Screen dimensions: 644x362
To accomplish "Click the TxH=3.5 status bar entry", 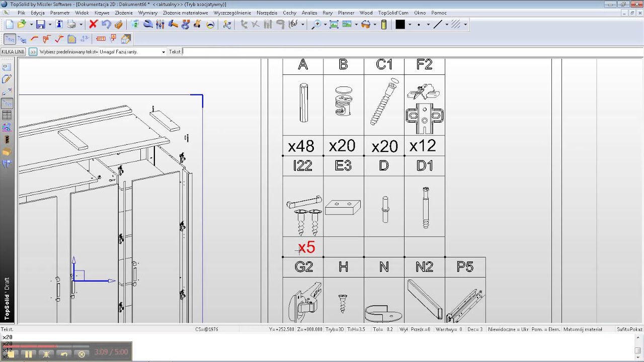I will tap(357, 329).
